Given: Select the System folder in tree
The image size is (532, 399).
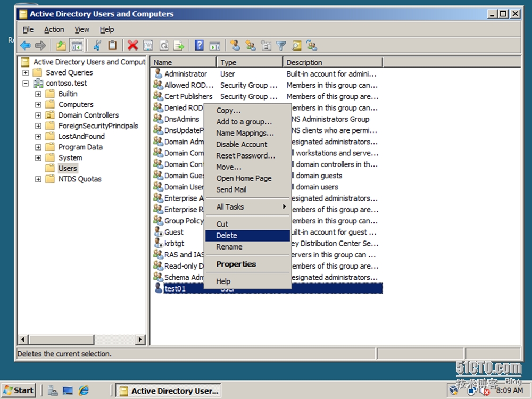Looking at the screenshot, I should tap(70, 158).
